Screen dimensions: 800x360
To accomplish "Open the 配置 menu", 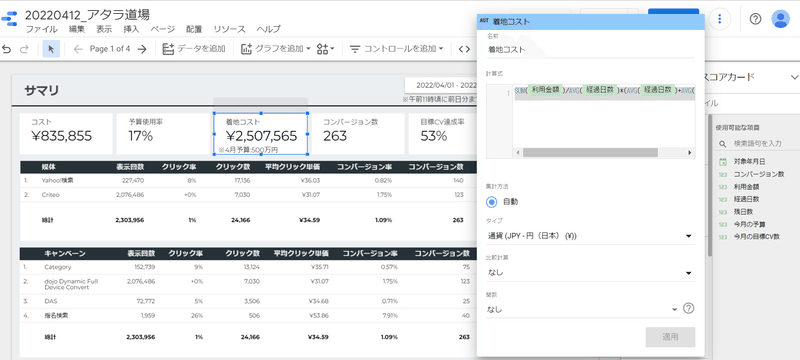I will [x=194, y=29].
